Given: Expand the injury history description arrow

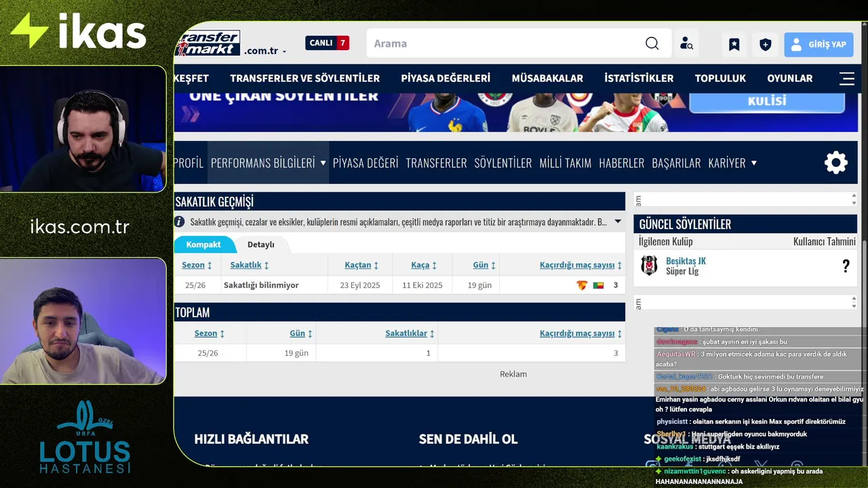Looking at the screenshot, I should pyautogui.click(x=618, y=222).
